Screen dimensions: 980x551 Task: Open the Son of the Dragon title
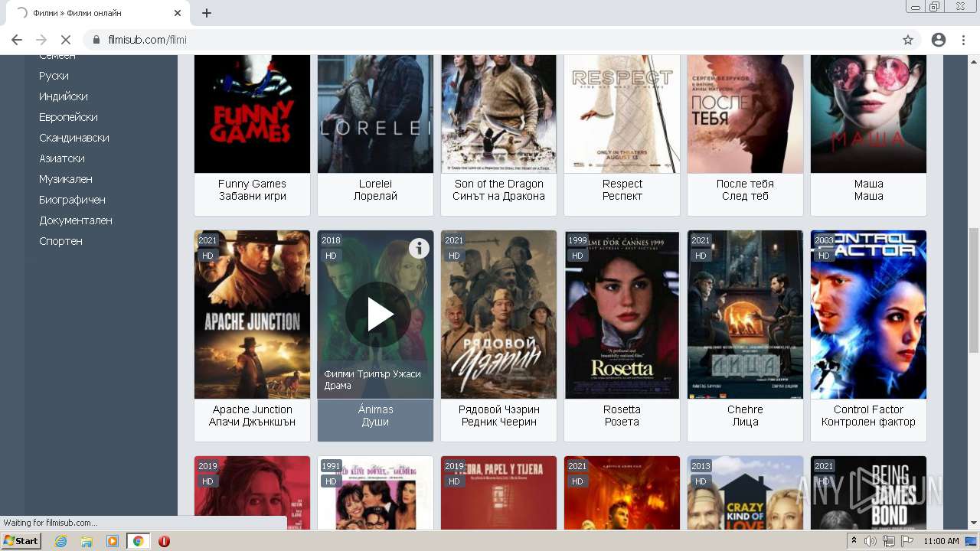point(498,190)
